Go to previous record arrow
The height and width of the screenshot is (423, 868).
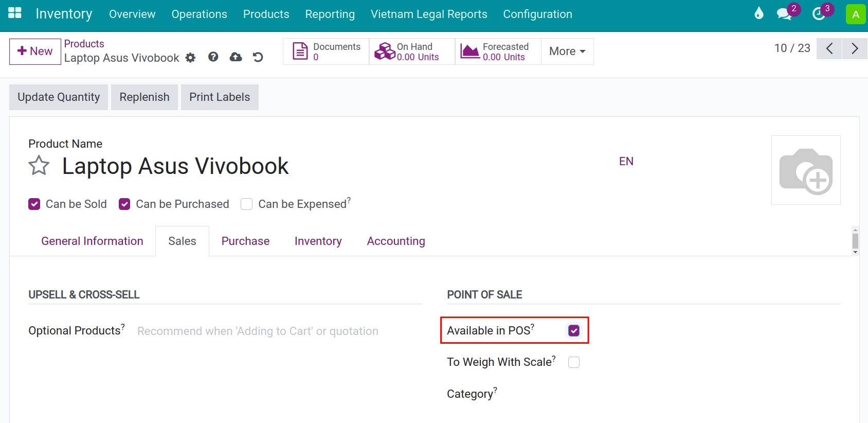829,49
